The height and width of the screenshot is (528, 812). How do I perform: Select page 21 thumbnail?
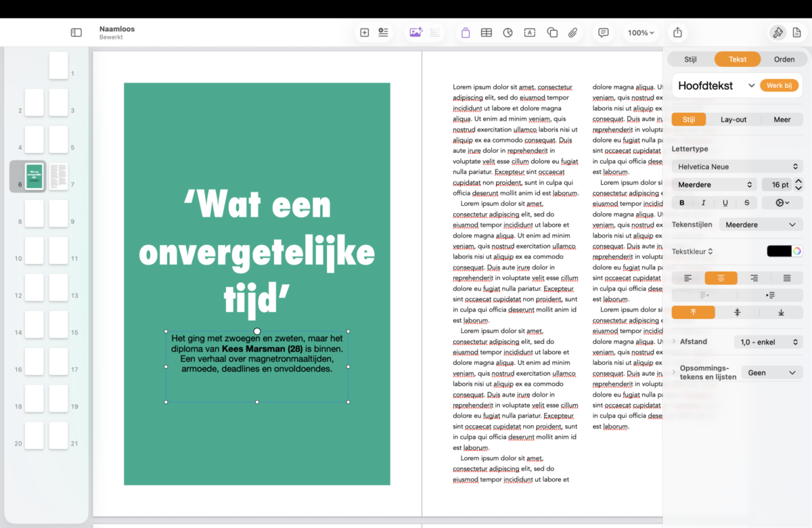click(x=58, y=436)
